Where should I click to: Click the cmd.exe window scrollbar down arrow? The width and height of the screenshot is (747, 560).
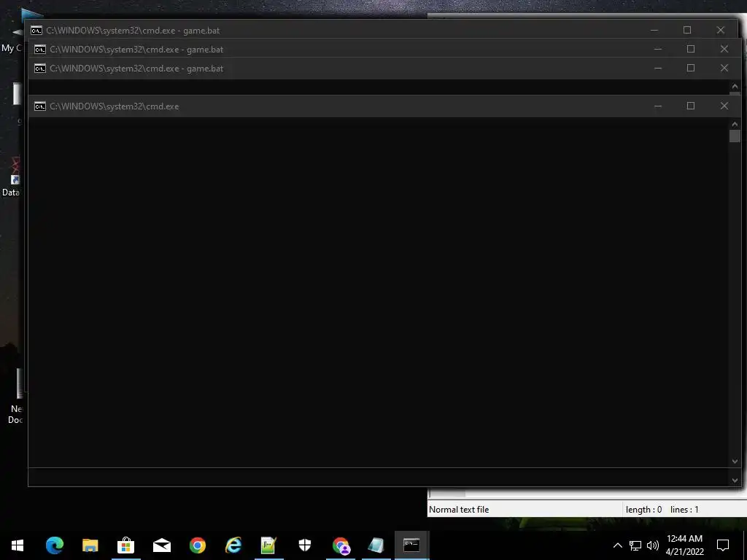tap(735, 462)
